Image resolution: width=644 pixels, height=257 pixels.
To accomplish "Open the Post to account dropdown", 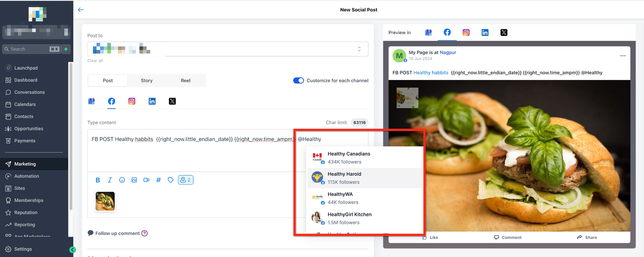I will point(228,49).
